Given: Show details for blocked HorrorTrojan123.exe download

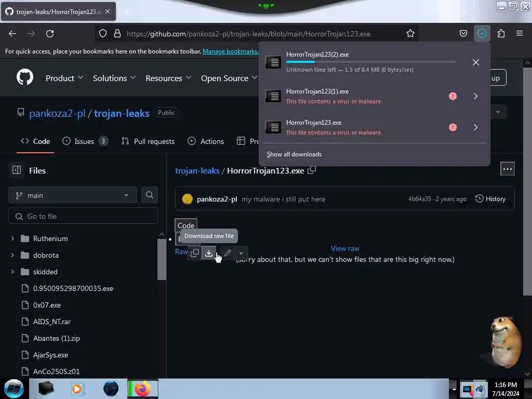Looking at the screenshot, I should (476, 127).
